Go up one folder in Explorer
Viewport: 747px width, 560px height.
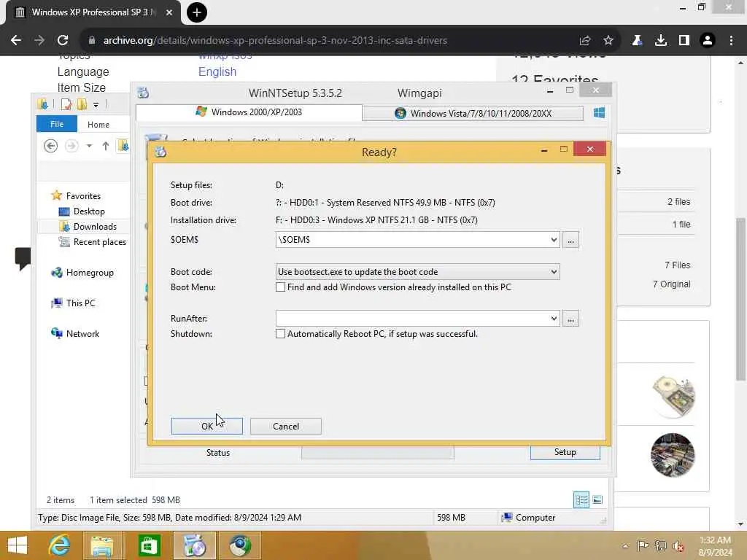tap(105, 146)
